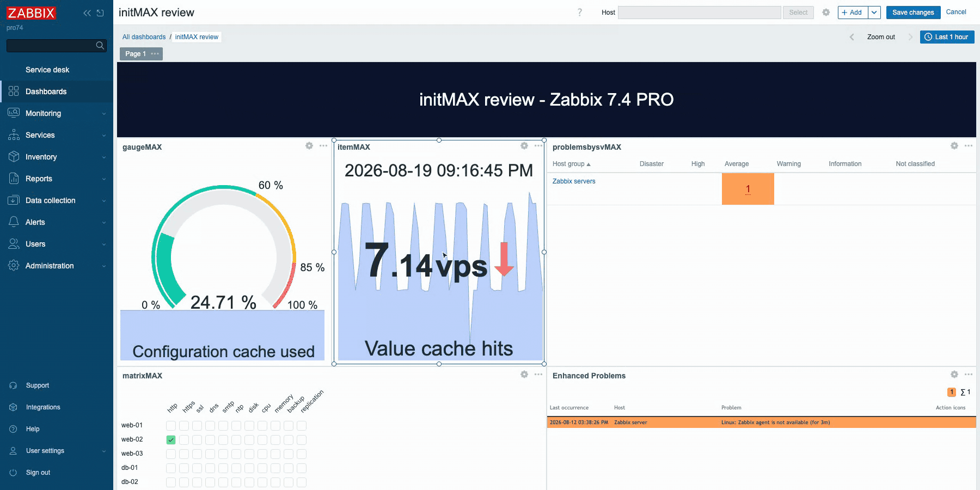The width and height of the screenshot is (980, 490).
Task: Open All dashboards breadcrumb link
Action: coord(144,37)
